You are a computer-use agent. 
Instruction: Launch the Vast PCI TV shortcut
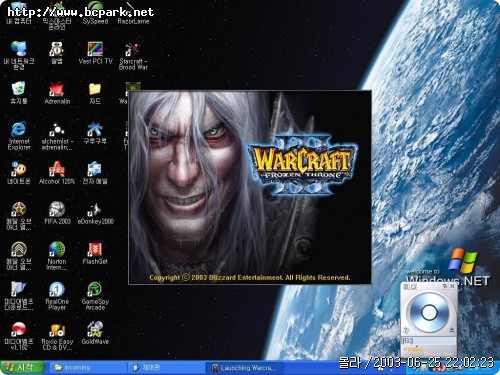pos(95,53)
